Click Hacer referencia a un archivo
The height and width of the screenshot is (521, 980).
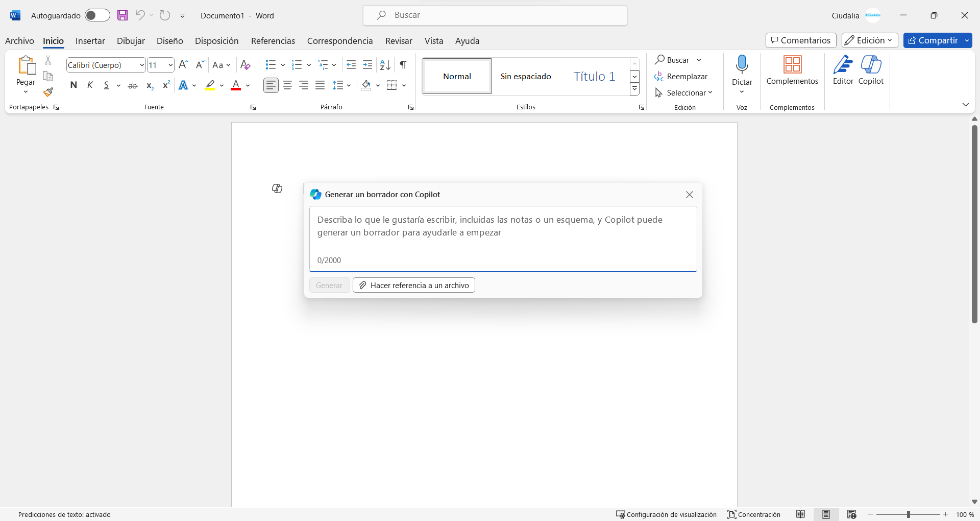point(413,285)
